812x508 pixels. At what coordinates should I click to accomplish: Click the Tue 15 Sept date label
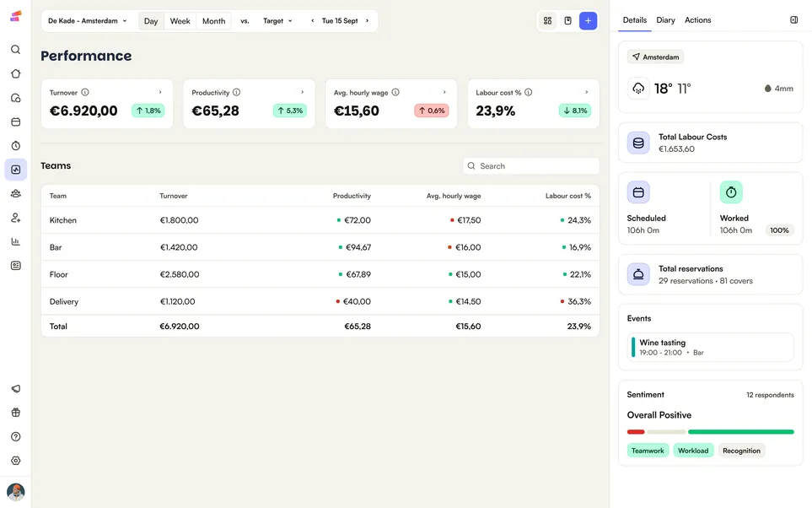pyautogui.click(x=340, y=21)
